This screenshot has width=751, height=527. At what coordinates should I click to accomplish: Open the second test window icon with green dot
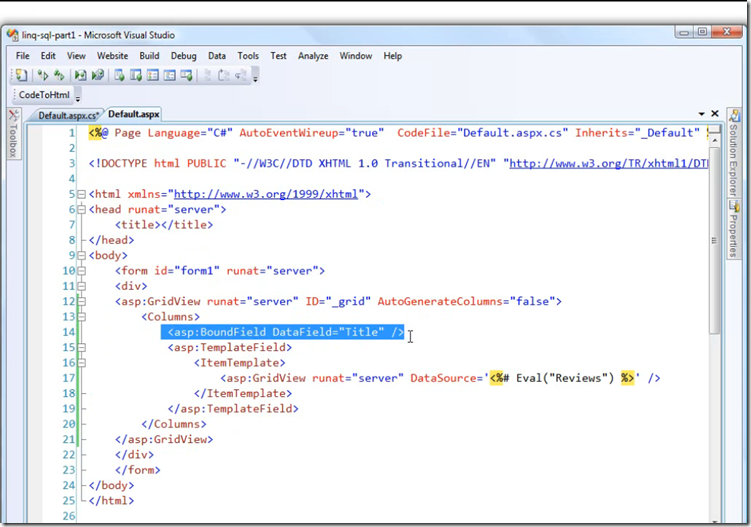pos(136,75)
